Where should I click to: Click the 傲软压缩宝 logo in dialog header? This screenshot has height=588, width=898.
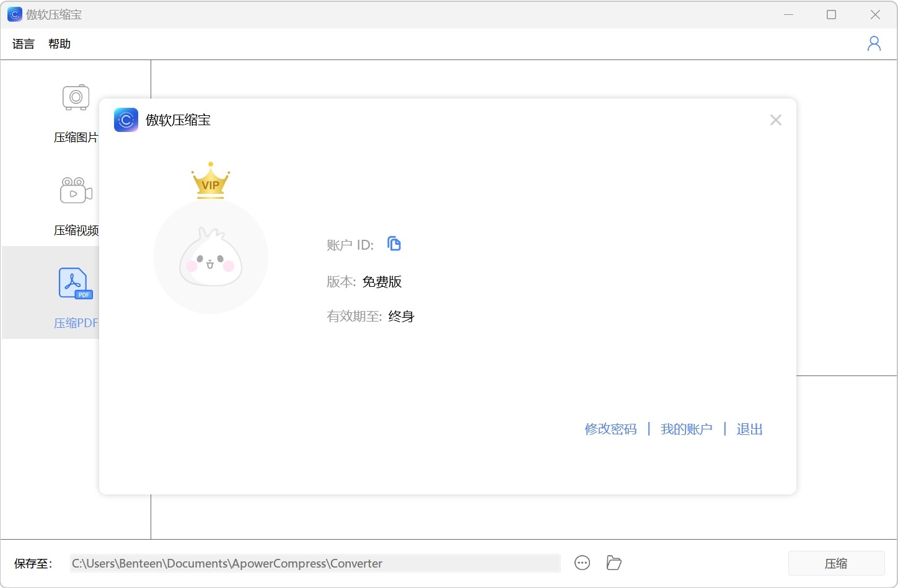point(126,120)
